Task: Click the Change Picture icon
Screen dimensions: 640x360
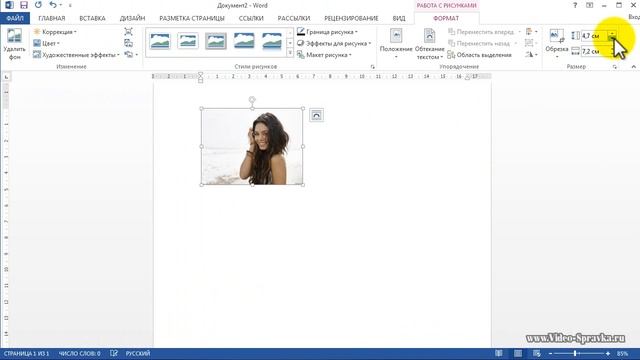Action: point(129,43)
